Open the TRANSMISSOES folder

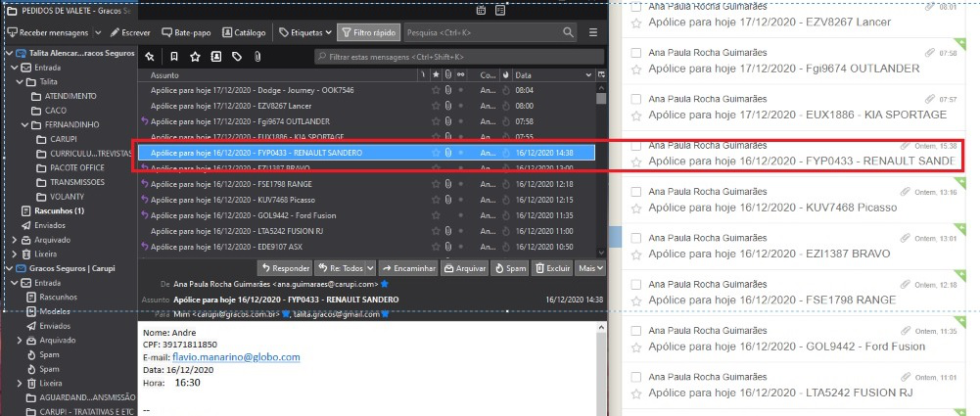click(77, 182)
